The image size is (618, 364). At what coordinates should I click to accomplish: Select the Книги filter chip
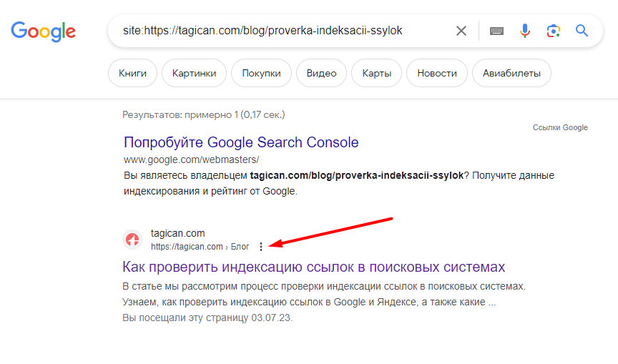(x=132, y=73)
